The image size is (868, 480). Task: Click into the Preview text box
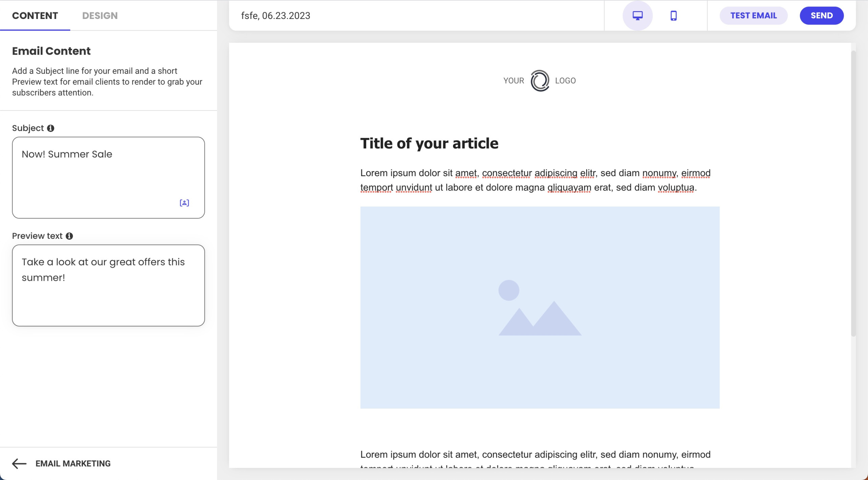(x=108, y=285)
